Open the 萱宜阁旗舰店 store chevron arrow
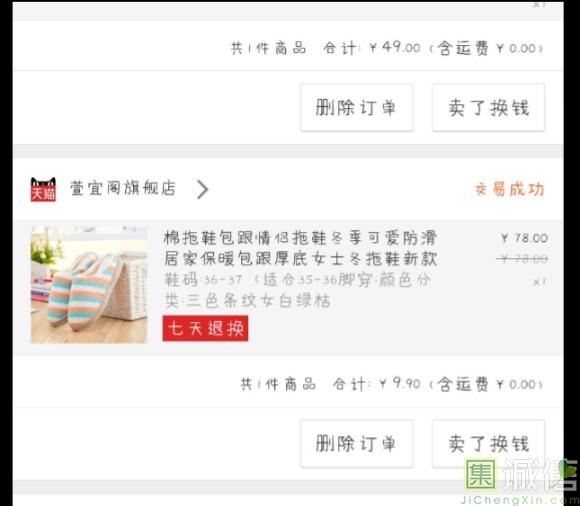The image size is (580, 506). click(202, 189)
